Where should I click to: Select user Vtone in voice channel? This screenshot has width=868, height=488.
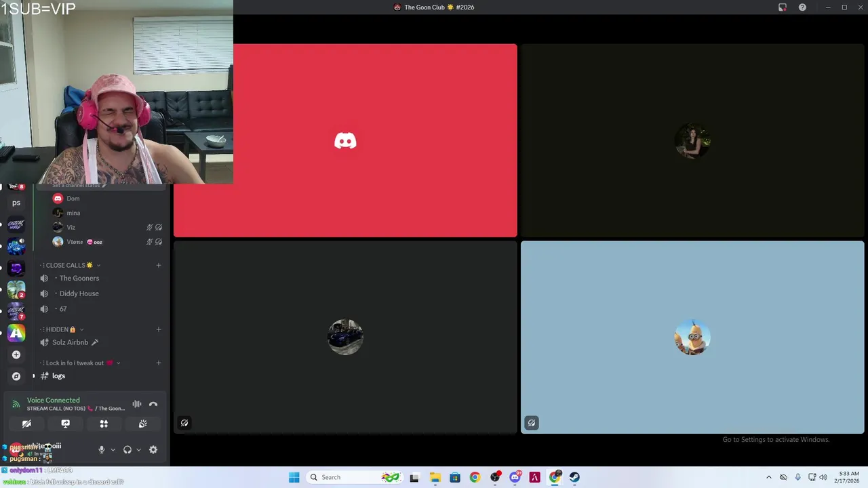tap(108, 242)
